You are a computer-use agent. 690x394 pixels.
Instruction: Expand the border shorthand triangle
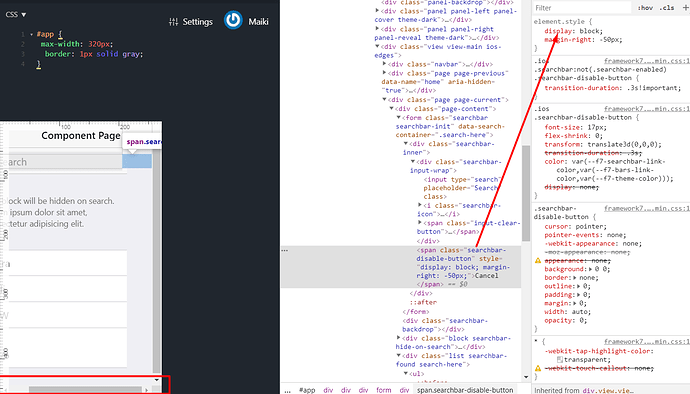pos(575,278)
